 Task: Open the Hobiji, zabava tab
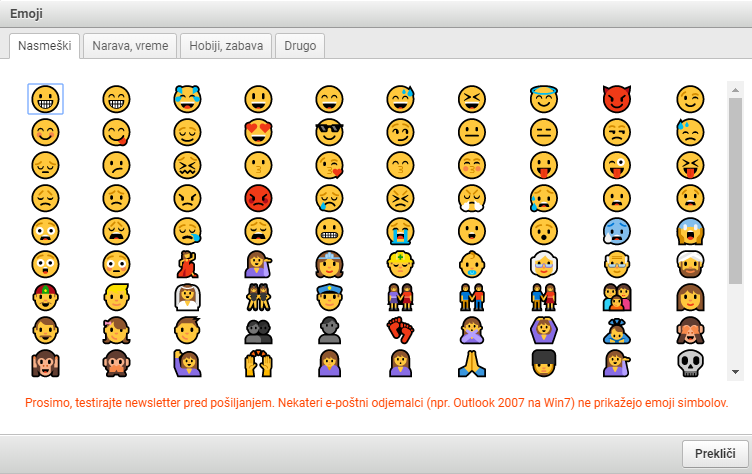click(x=227, y=46)
